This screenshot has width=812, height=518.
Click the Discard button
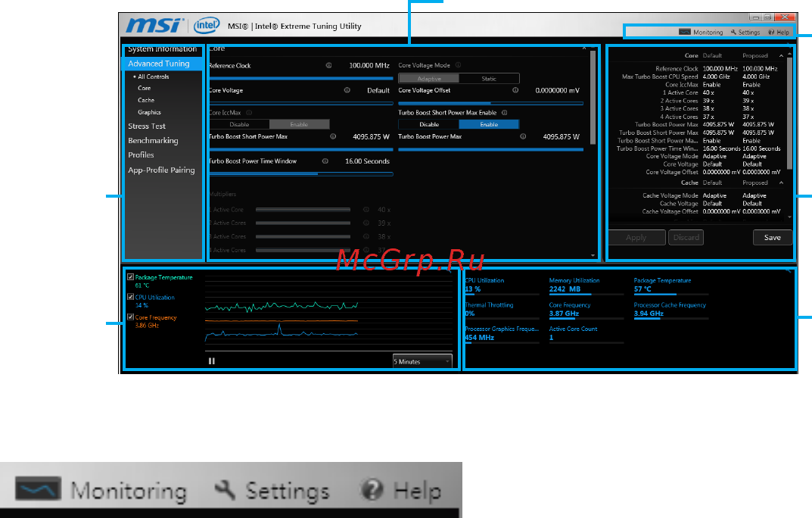coord(686,237)
